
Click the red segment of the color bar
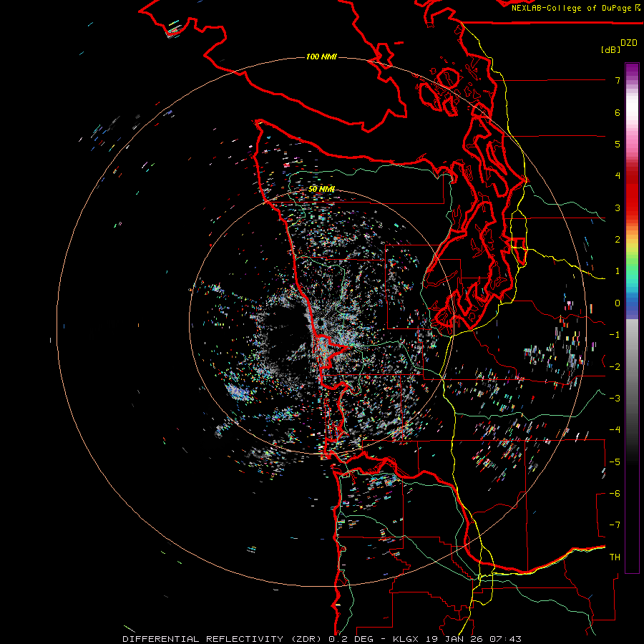(x=632, y=193)
